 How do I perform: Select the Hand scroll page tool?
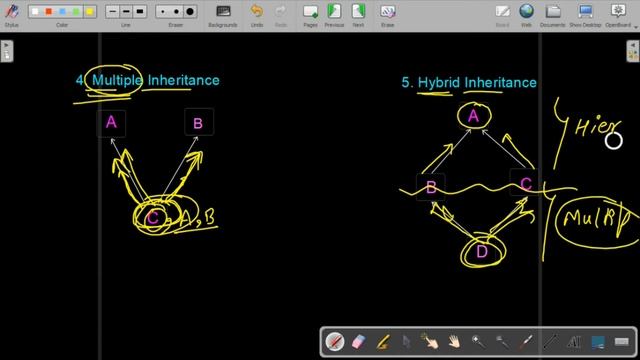click(454, 342)
